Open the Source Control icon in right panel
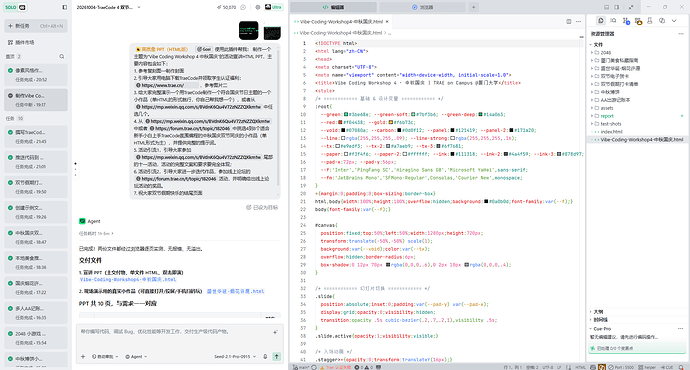This screenshot has height=370, width=690. (626, 21)
